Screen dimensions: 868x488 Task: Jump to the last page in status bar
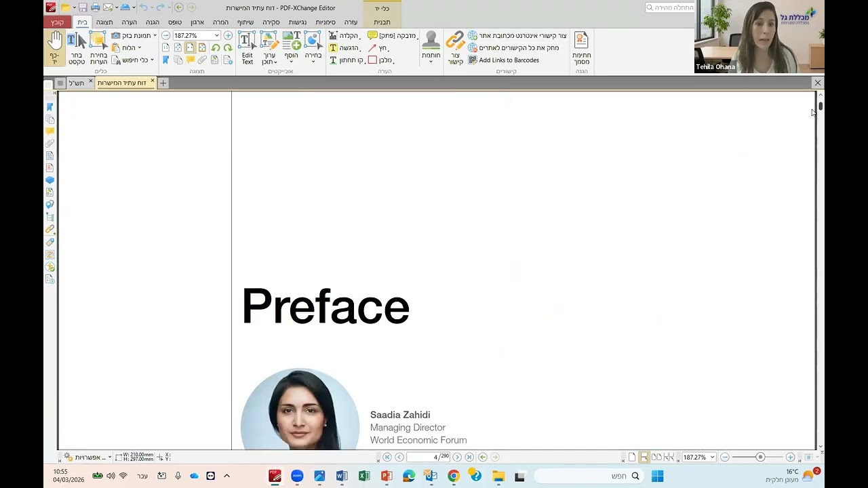pyautogui.click(x=469, y=457)
